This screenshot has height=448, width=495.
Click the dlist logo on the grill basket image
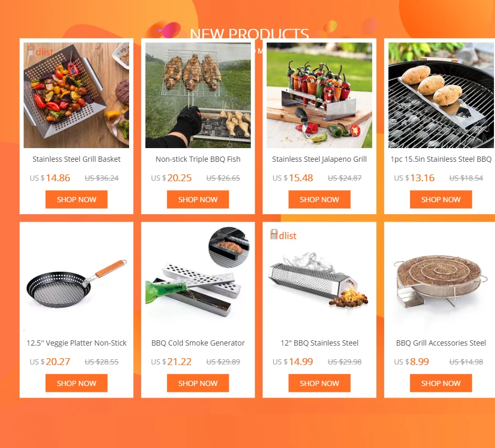[x=40, y=50]
